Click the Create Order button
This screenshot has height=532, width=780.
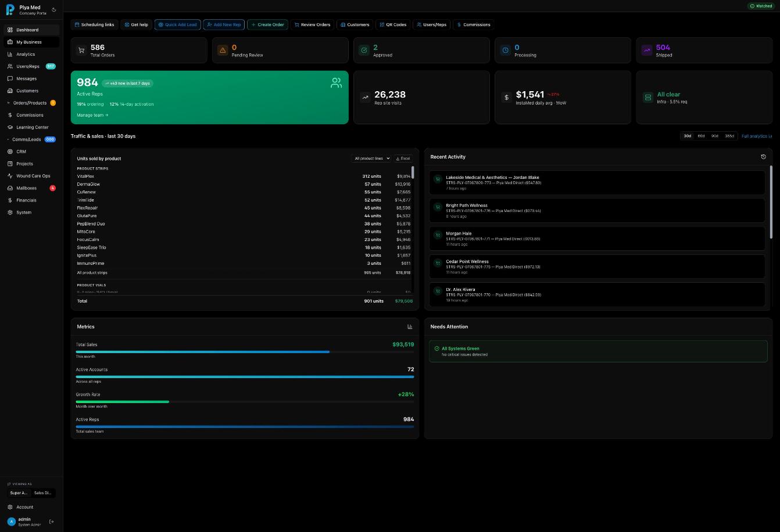tap(267, 25)
